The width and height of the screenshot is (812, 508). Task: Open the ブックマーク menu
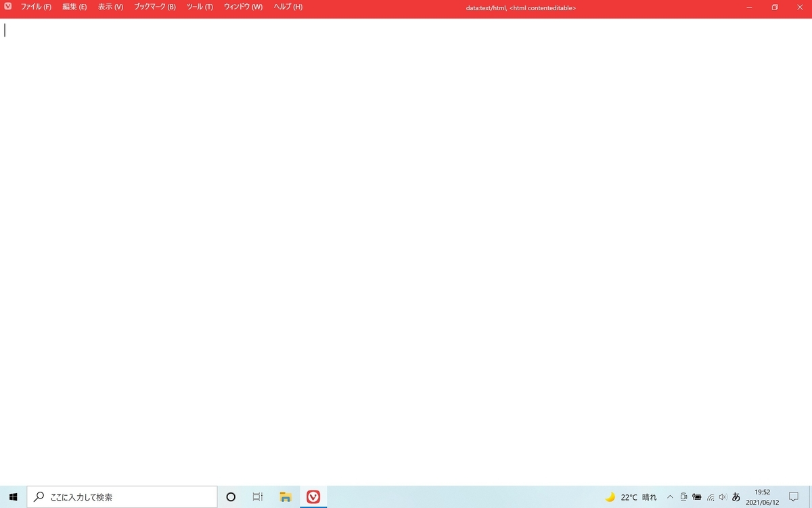(154, 7)
